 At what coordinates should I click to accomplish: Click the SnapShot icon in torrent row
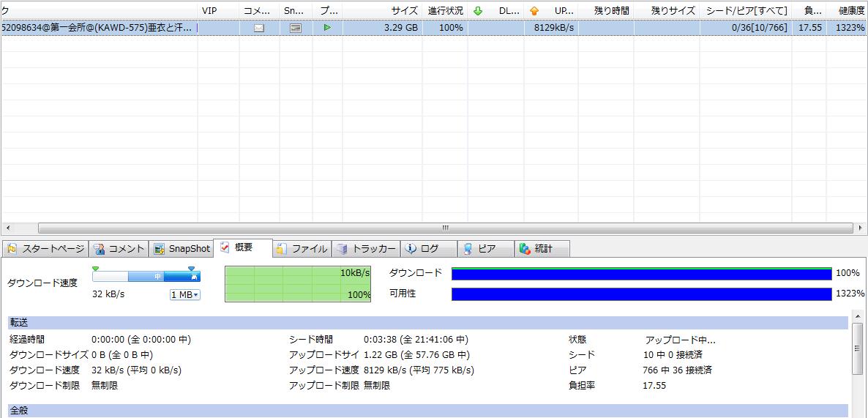[x=295, y=28]
